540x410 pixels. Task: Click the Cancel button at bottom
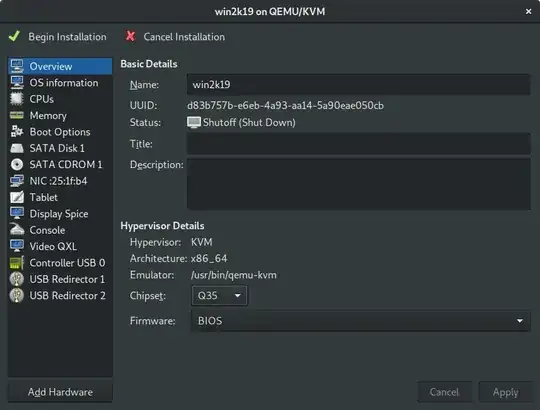pyautogui.click(x=444, y=392)
